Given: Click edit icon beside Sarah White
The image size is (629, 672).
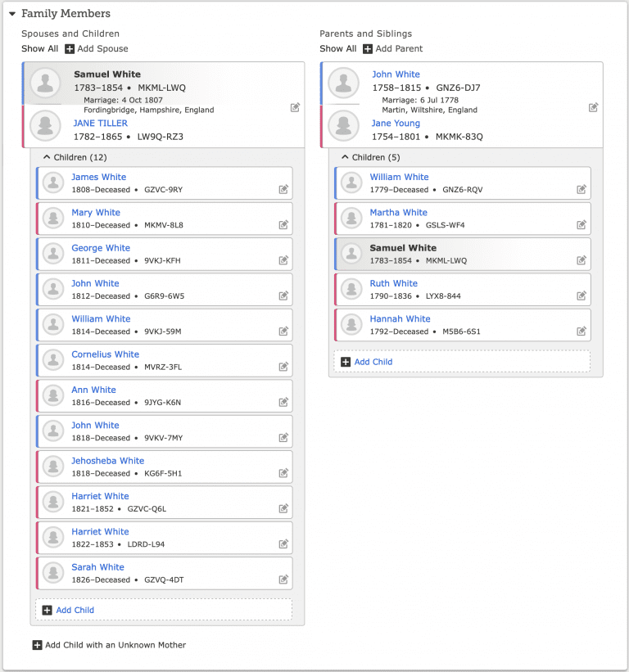Looking at the screenshot, I should tap(283, 580).
